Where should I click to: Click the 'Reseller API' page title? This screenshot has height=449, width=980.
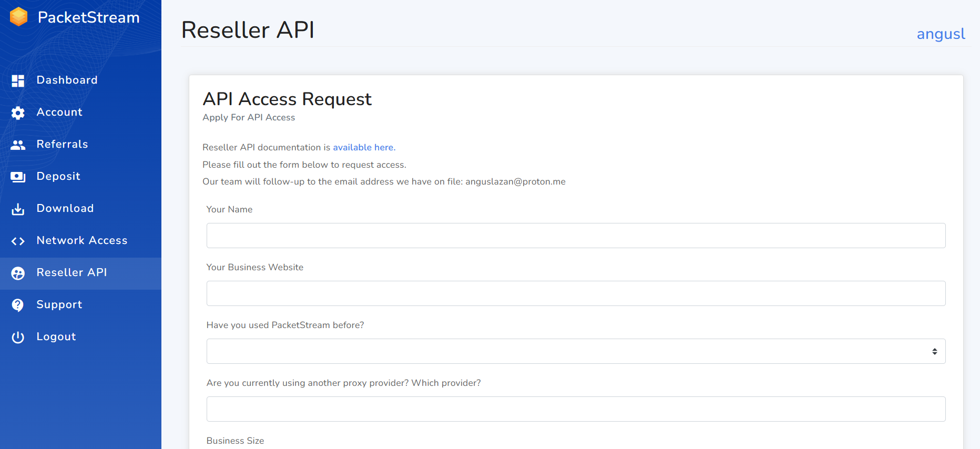click(248, 30)
